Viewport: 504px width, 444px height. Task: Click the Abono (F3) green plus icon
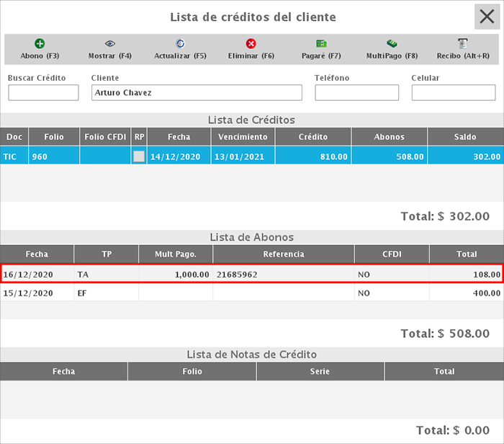pos(40,44)
